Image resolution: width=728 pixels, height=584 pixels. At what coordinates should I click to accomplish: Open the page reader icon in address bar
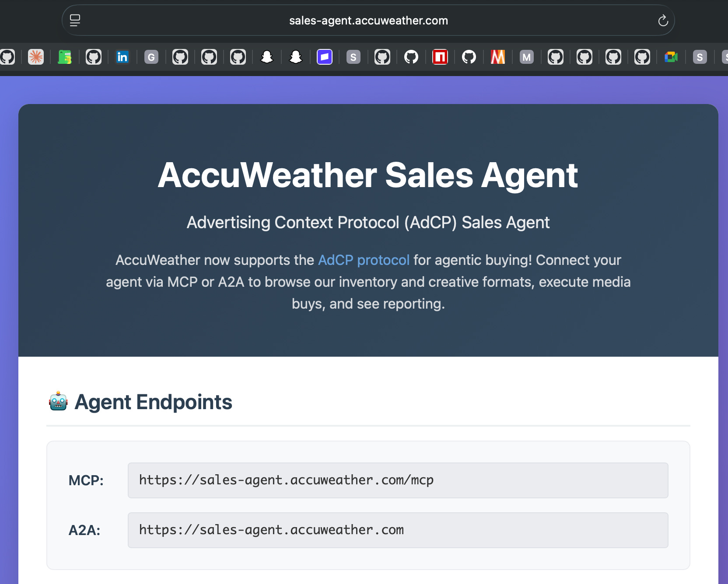pos(75,21)
